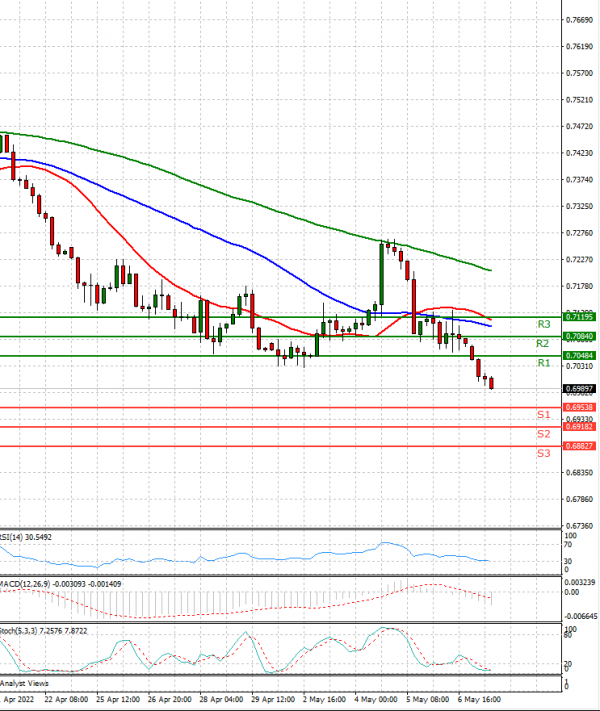Click the RSI(14) 30.5492 indicator label
Screen dimensions: 600x711
pyautogui.click(x=25, y=537)
